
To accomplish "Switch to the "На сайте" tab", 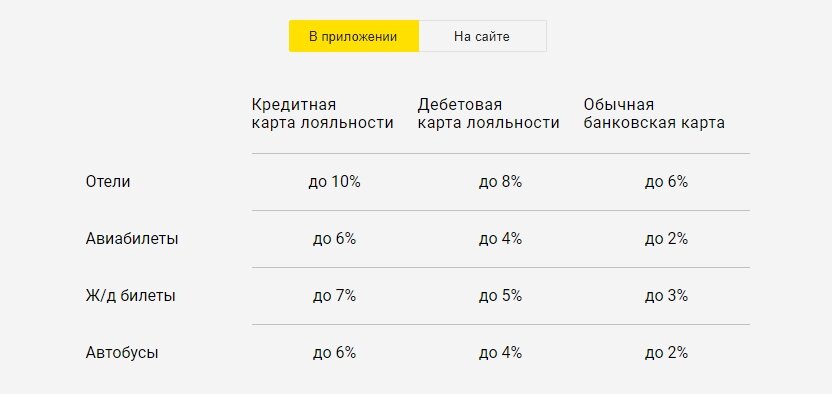I will (482, 36).
